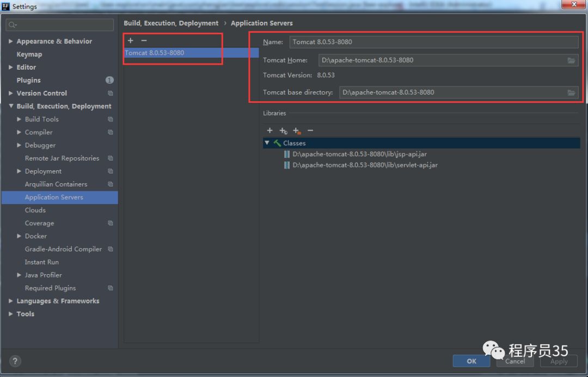Select Instant Run settings
The height and width of the screenshot is (377, 588).
click(41, 262)
